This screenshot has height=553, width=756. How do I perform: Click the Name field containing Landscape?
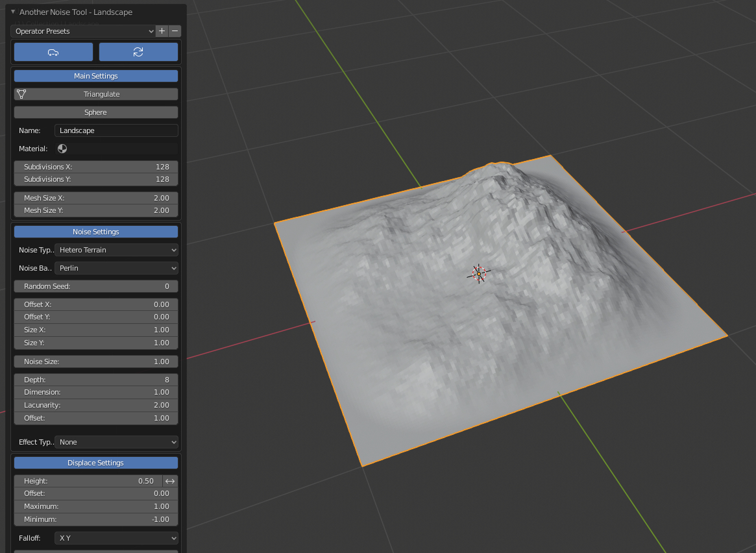coord(116,130)
